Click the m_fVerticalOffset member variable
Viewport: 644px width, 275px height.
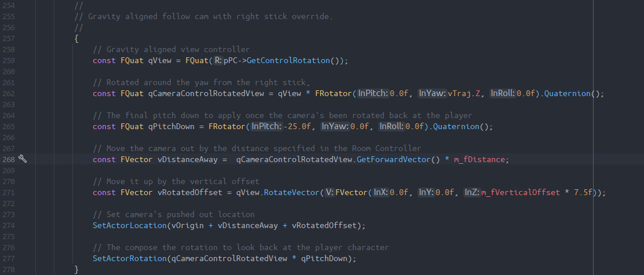(x=519, y=192)
